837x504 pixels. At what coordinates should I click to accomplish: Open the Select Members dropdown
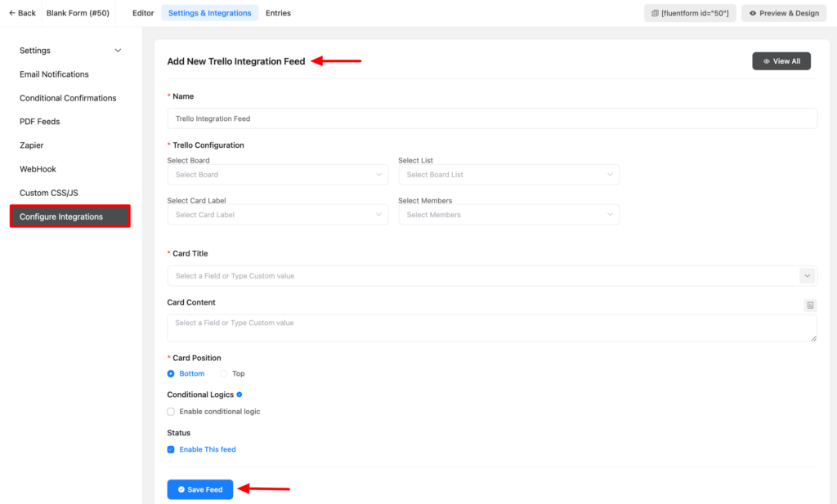(x=508, y=214)
